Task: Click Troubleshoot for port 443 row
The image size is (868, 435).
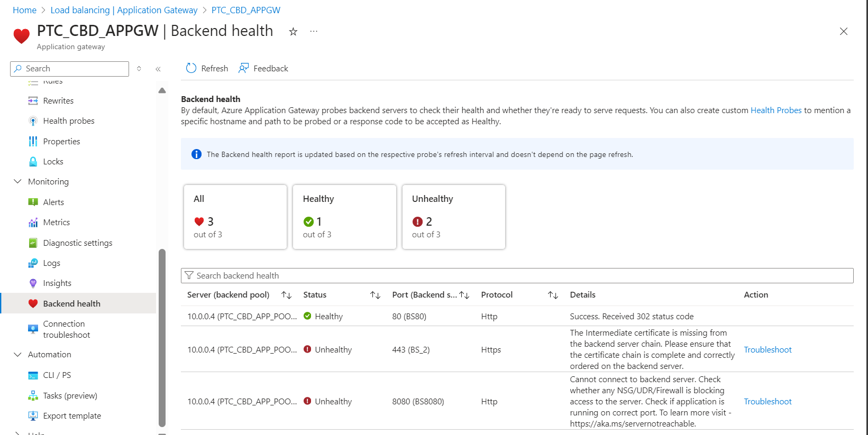Action: click(768, 349)
